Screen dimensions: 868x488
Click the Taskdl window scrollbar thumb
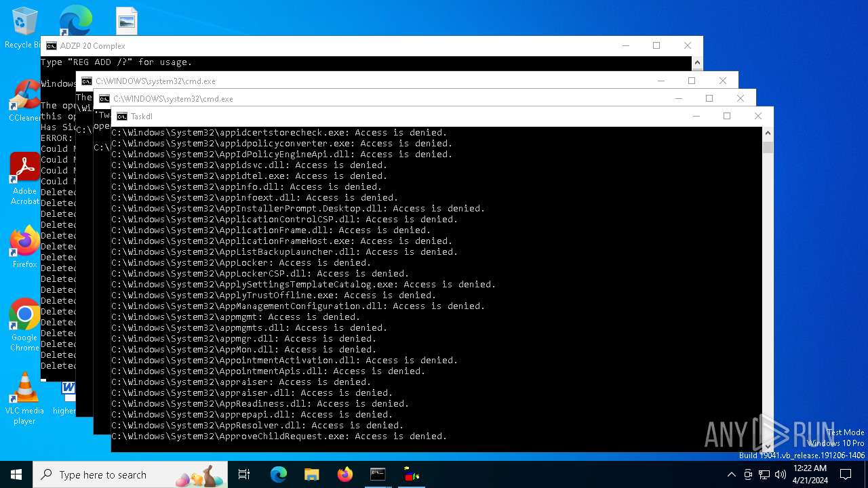[x=768, y=147]
